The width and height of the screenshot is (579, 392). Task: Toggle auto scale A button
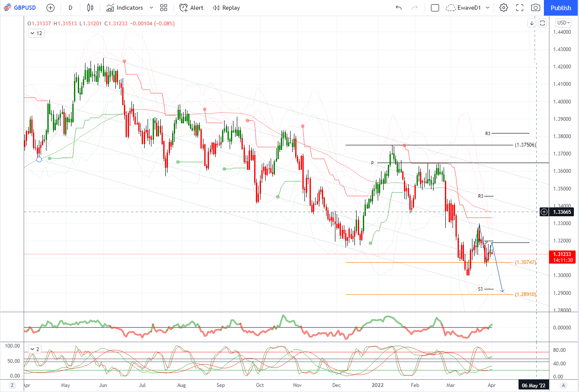pos(563,385)
